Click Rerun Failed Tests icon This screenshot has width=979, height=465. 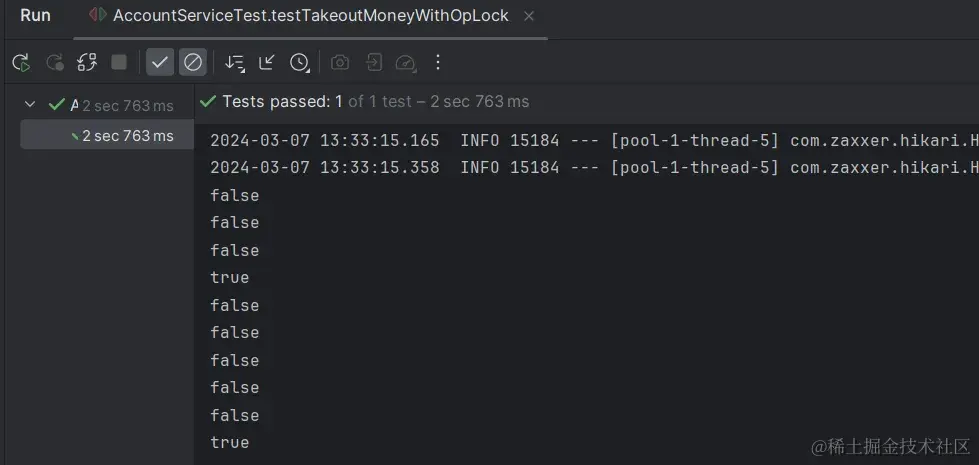[54, 63]
